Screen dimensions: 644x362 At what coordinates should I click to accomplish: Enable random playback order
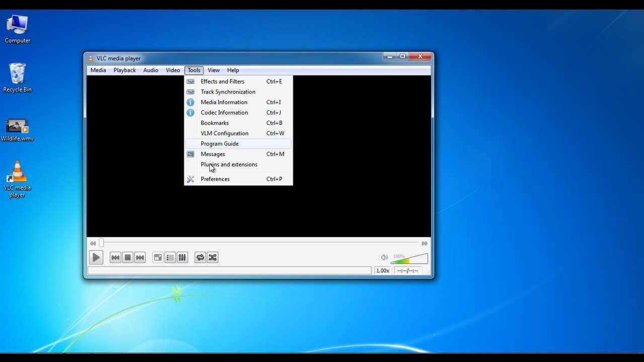(212, 257)
